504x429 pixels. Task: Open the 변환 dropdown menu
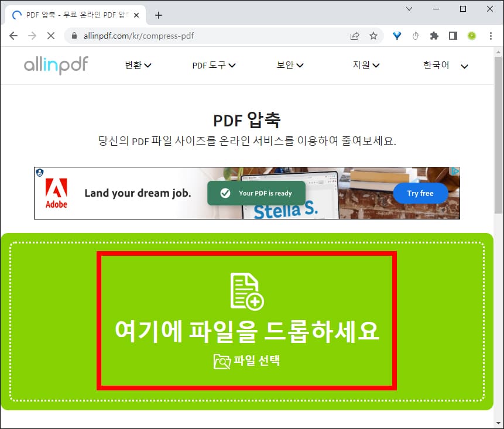[x=138, y=65]
